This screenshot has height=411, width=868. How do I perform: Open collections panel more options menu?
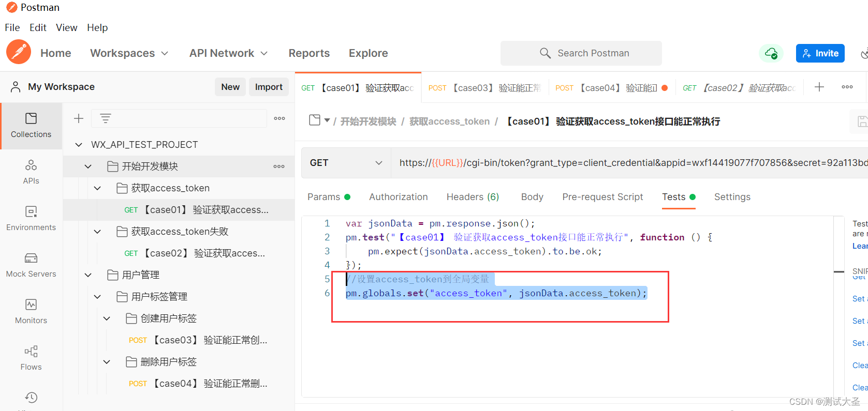click(x=279, y=118)
